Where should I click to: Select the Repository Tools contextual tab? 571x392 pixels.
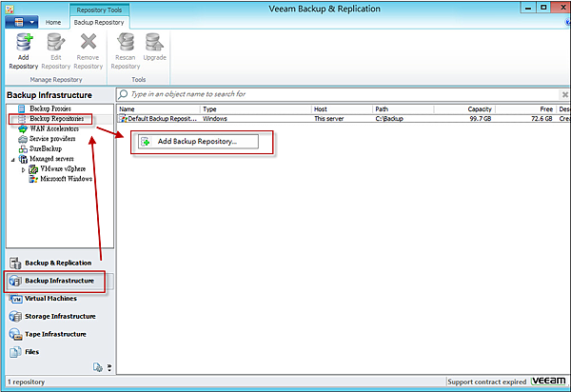[x=99, y=10]
